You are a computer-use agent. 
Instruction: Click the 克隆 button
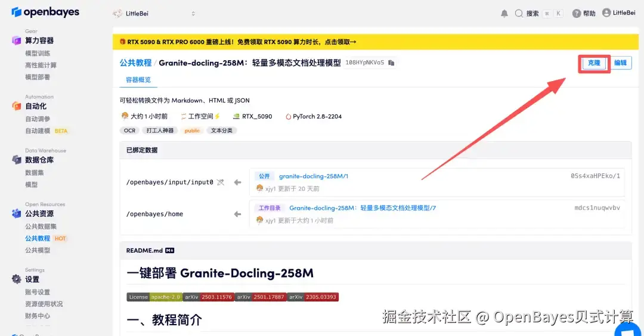pyautogui.click(x=594, y=63)
